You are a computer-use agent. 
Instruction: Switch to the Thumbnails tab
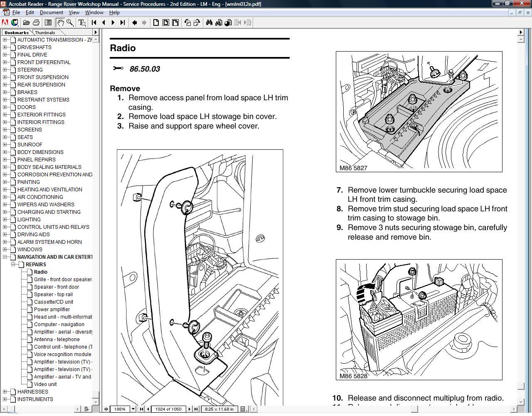[x=45, y=32]
